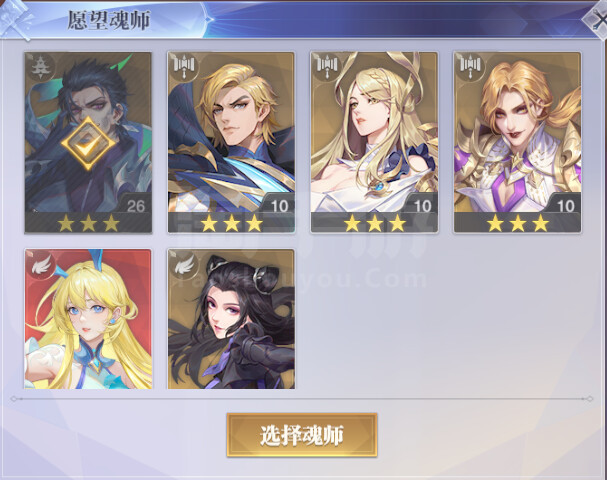Select the long-haired blonde woman hero card
Viewport: 607px width, 480px height.
(374, 142)
